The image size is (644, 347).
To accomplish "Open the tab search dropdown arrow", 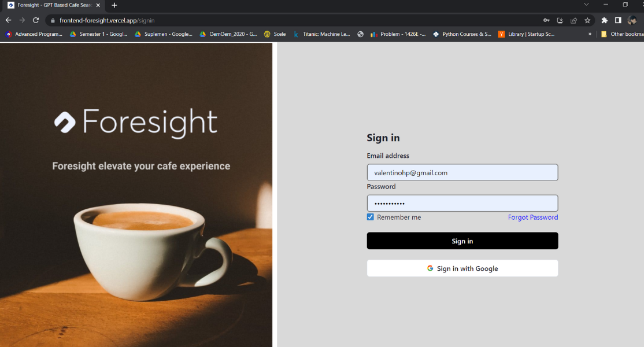I will click(586, 5).
